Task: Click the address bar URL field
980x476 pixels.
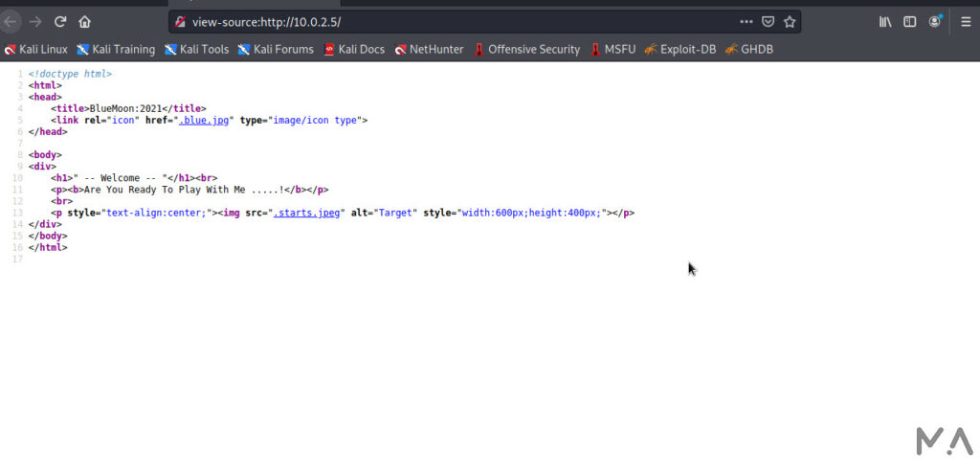Action: (x=459, y=21)
